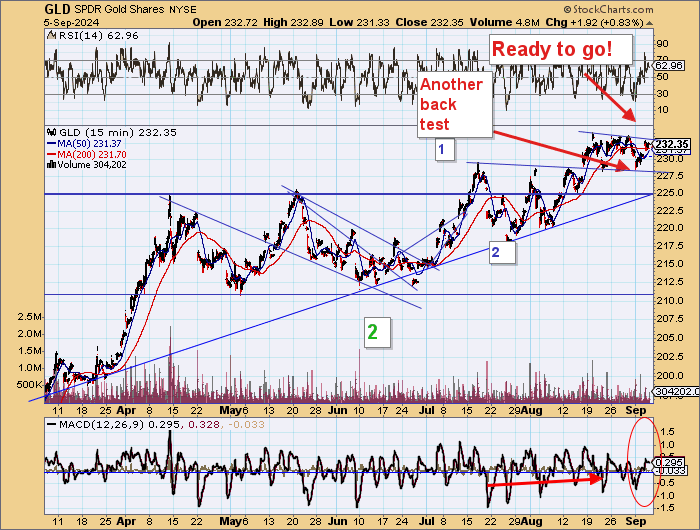The height and width of the screenshot is (530, 700).
Task: Click the GLD (15 min) 232.35 legend text
Action: [x=118, y=133]
